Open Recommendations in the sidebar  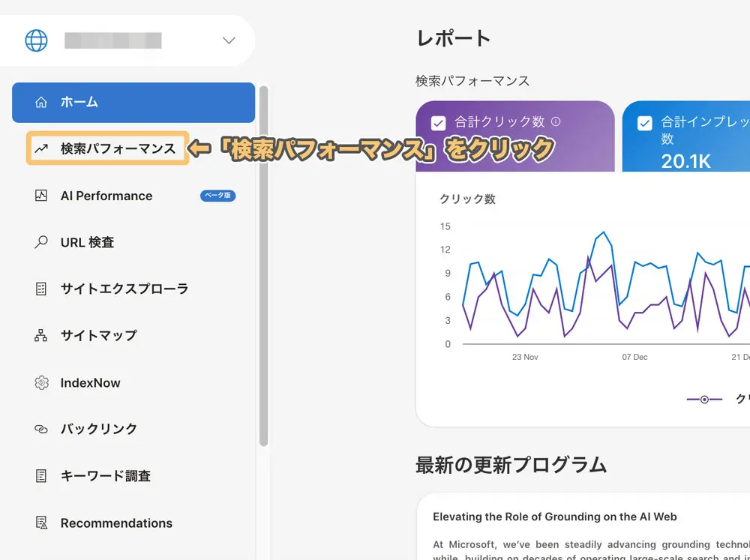116,523
